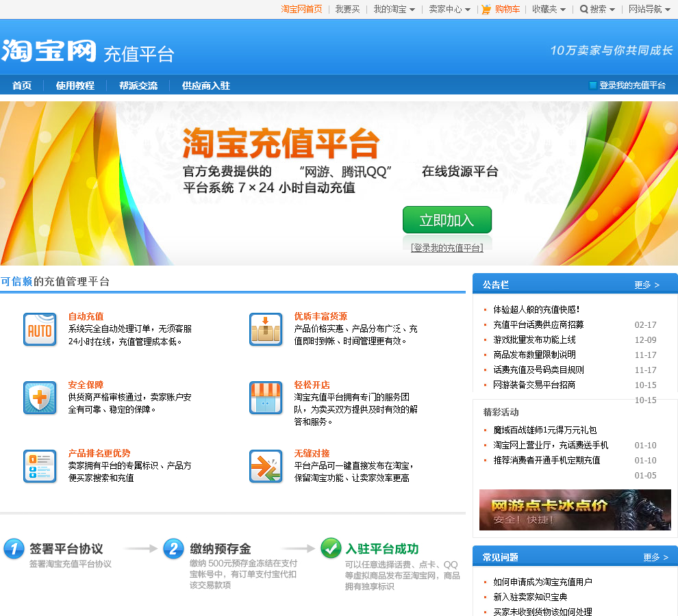This screenshot has width=678, height=616.
Task: Open the 使用教程 navigation tab
Action: [75, 86]
